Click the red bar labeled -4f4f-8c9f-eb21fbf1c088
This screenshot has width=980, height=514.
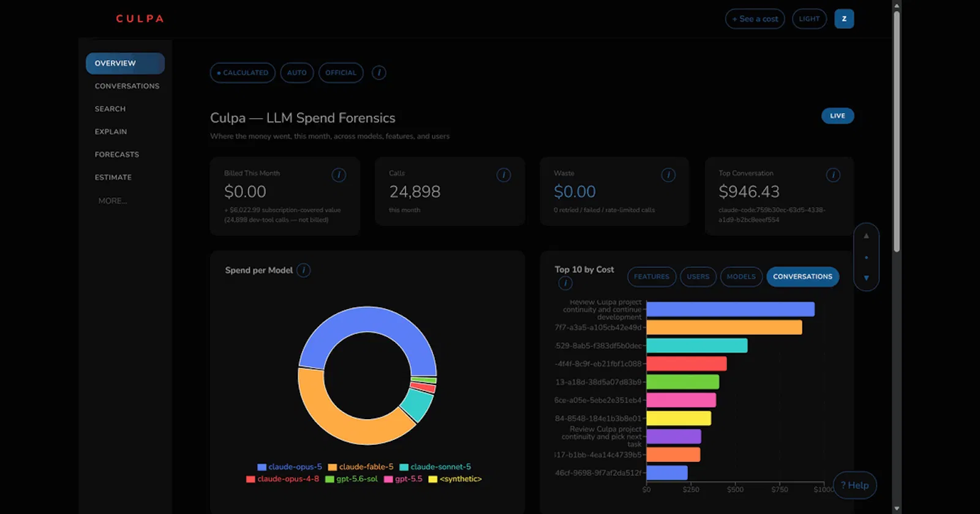tap(687, 364)
